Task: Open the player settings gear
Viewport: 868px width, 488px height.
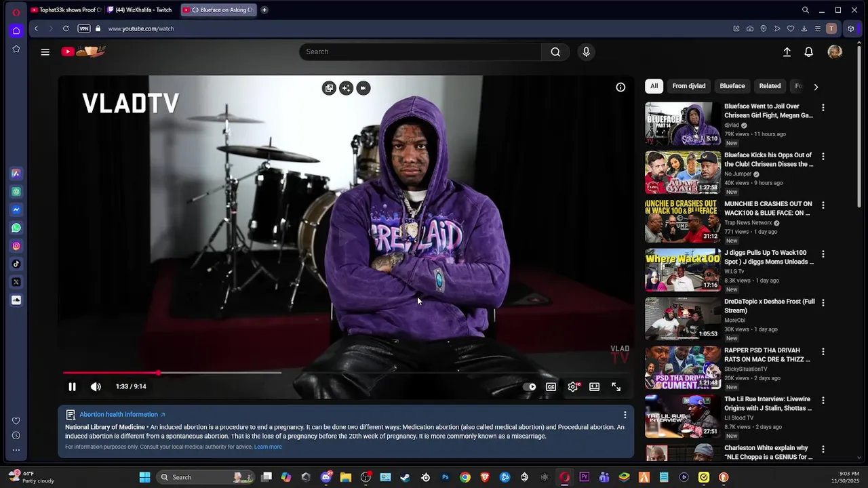Action: pyautogui.click(x=573, y=387)
